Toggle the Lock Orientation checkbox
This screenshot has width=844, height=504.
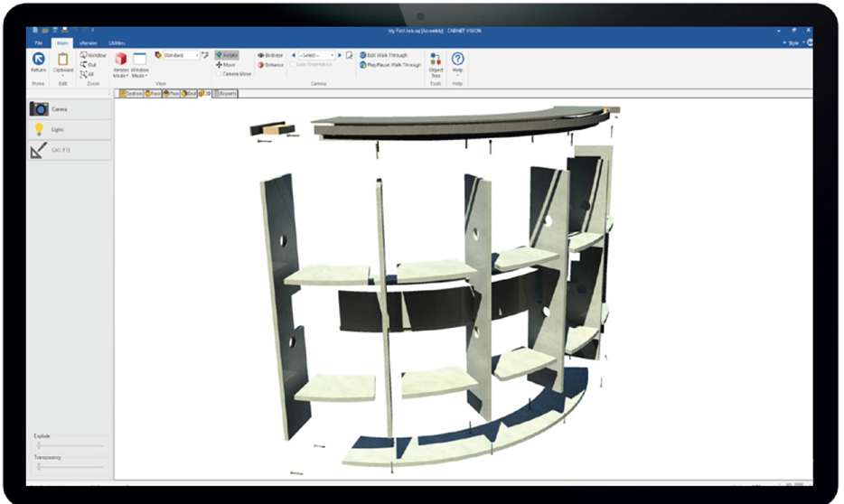292,65
